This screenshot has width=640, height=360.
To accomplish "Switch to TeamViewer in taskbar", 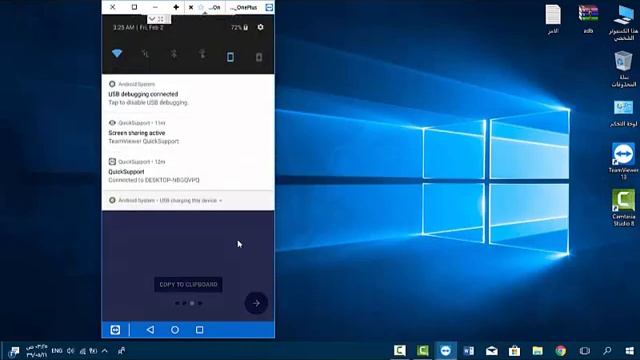I will tap(445, 351).
